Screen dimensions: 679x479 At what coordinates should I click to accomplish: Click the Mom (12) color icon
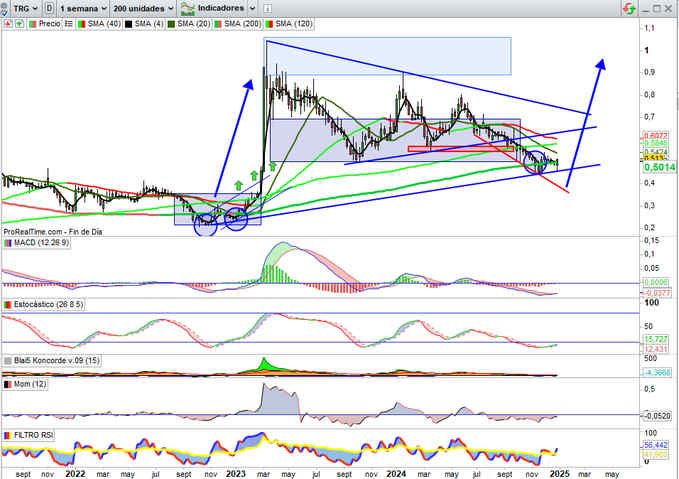(x=8, y=384)
